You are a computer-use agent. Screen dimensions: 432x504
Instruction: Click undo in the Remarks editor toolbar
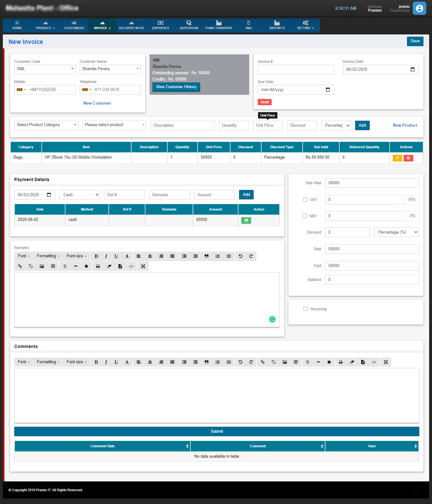click(x=240, y=256)
